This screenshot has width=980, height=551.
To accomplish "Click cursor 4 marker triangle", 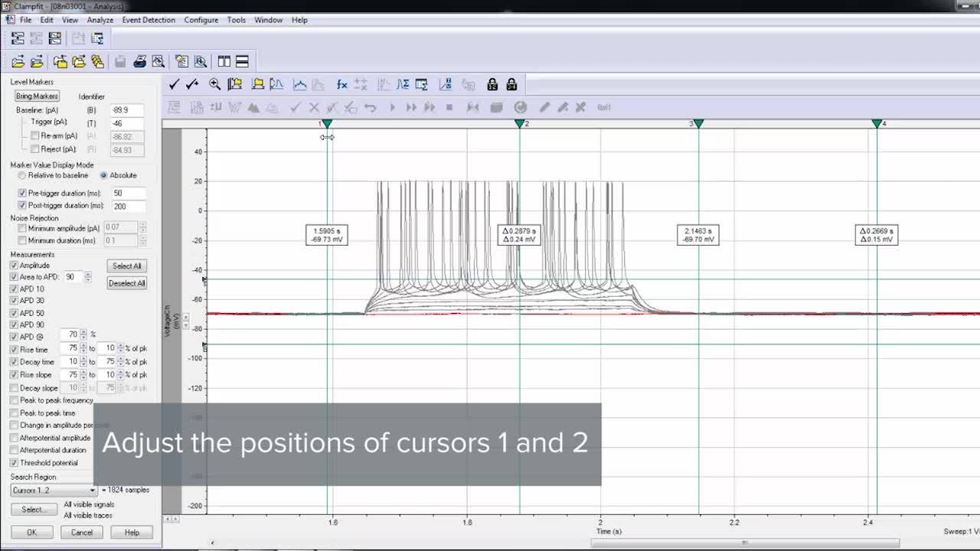I will (x=877, y=123).
